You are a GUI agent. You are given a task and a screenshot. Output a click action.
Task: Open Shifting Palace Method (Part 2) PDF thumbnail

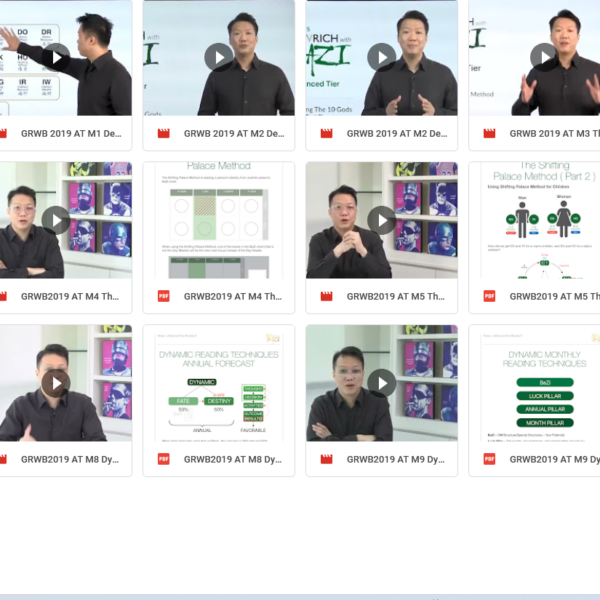pos(535,220)
